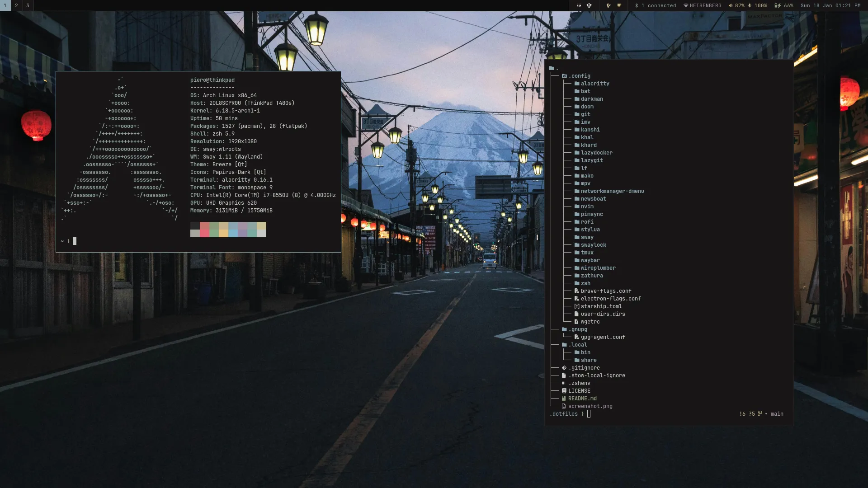
Task: Click the Bluetooth icon in the status bar
Action: pos(637,5)
